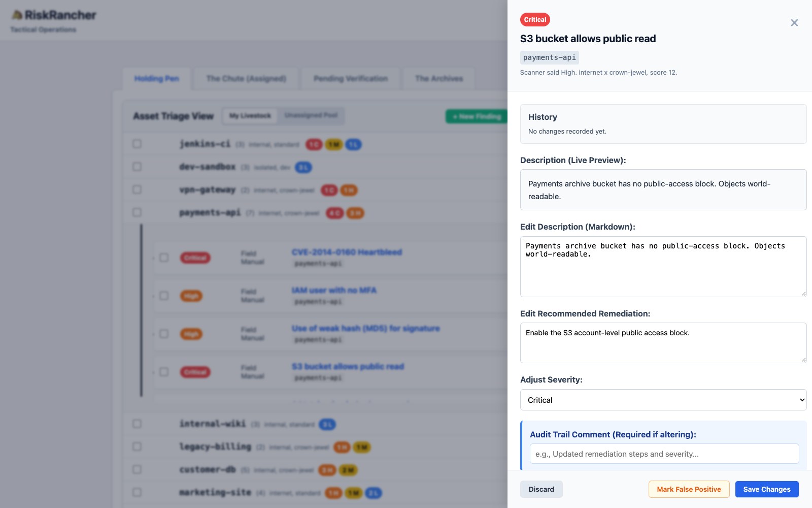The width and height of the screenshot is (812, 508).
Task: Expand the legacy-billing asset row name
Action: point(215,447)
